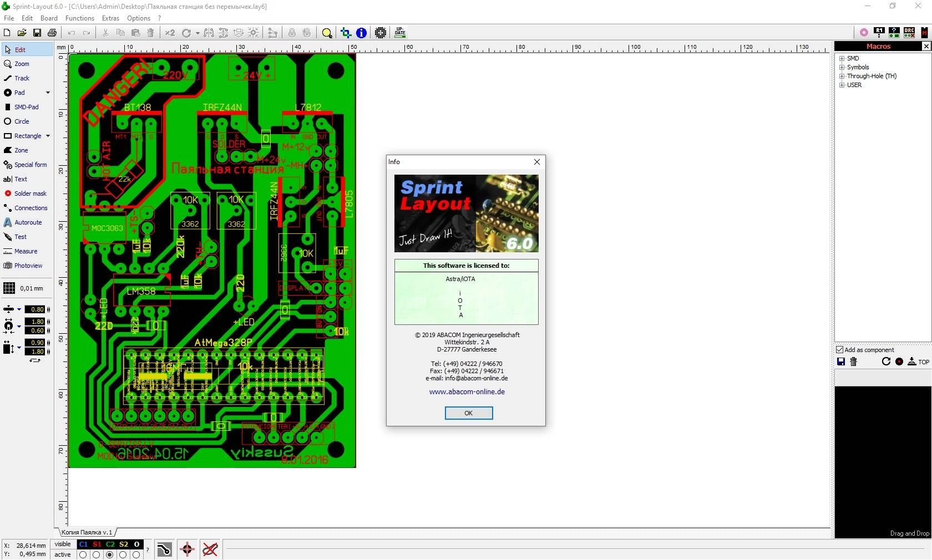
Task: Open a file with the folder icon
Action: (x=22, y=33)
